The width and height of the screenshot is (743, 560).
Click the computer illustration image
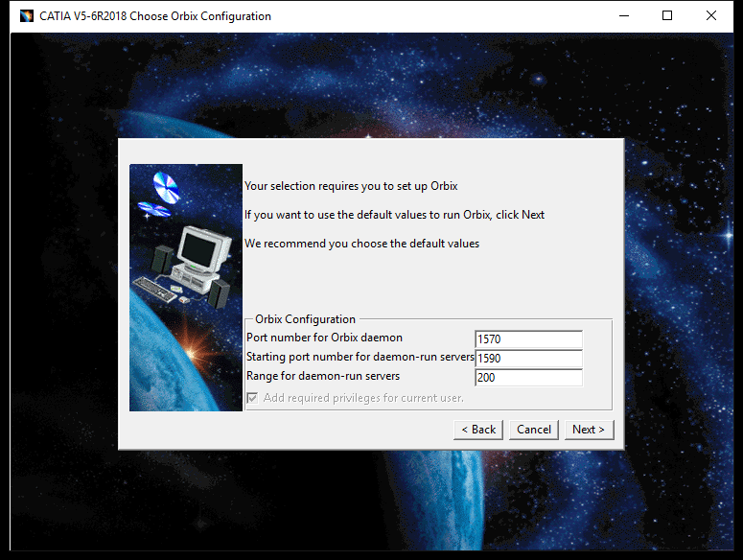pos(186,288)
